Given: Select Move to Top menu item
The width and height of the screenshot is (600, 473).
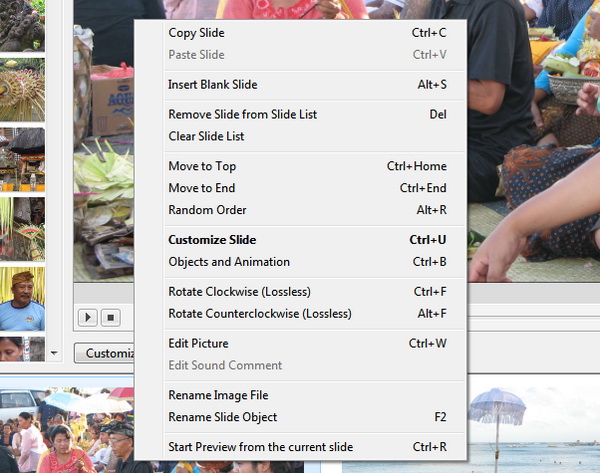Looking at the screenshot, I should pyautogui.click(x=202, y=166).
